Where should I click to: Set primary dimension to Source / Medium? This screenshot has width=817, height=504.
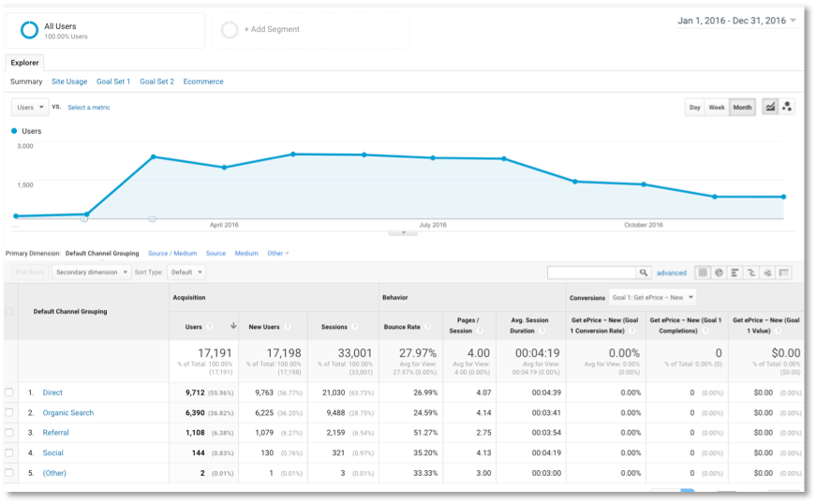(x=172, y=253)
